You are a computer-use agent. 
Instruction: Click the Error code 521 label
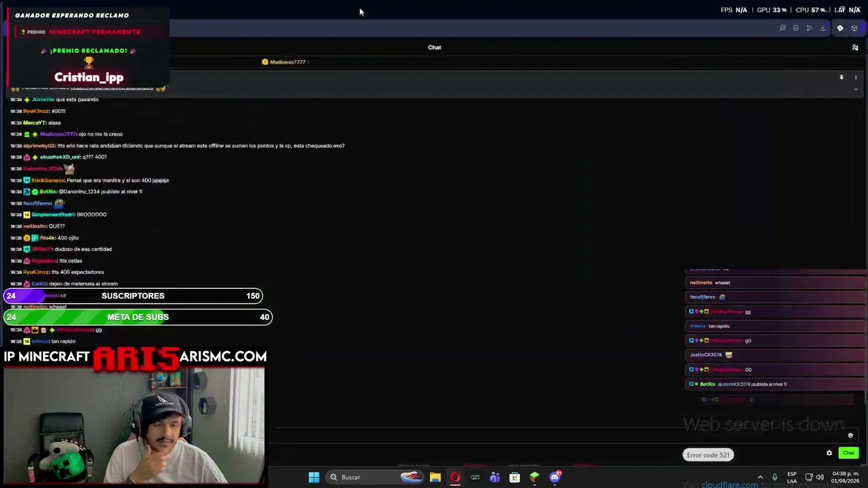click(x=708, y=455)
